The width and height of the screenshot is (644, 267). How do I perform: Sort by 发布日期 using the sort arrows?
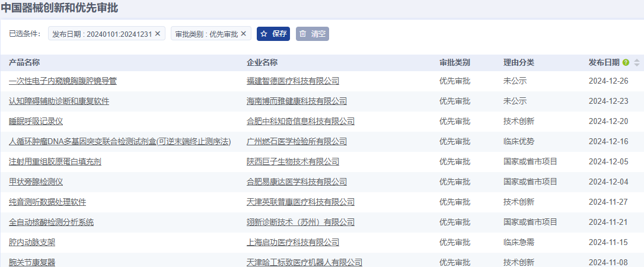(637, 63)
